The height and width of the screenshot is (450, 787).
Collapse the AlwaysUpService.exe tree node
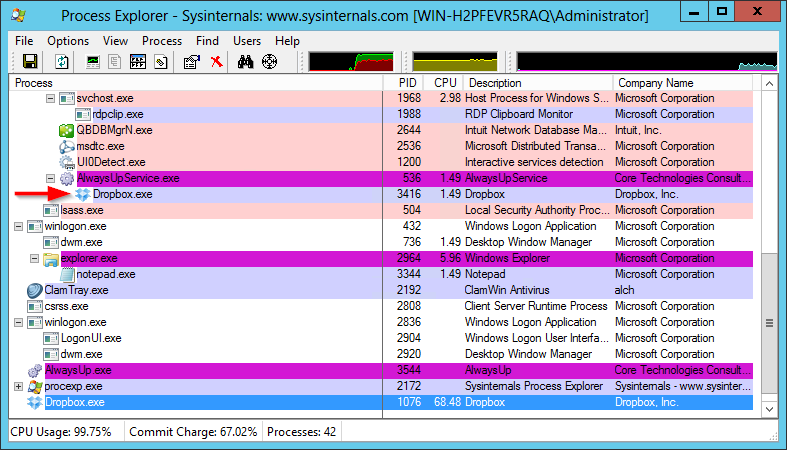tap(50, 178)
